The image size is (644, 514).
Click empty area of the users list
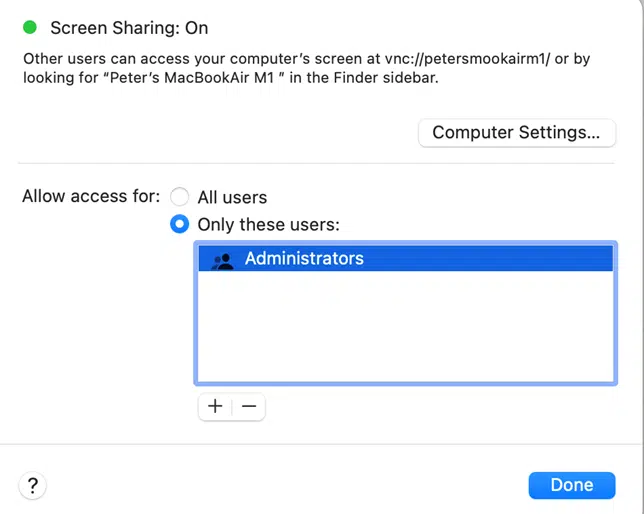(x=405, y=326)
